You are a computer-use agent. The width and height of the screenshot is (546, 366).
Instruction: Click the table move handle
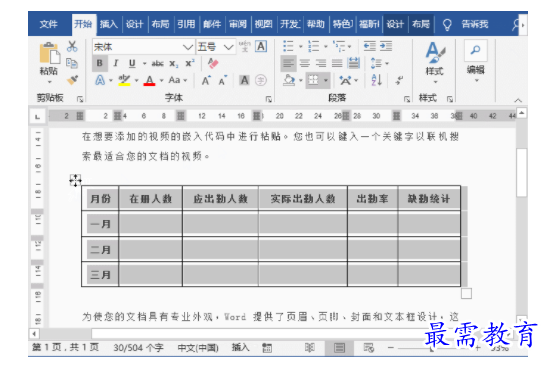tap(75, 180)
